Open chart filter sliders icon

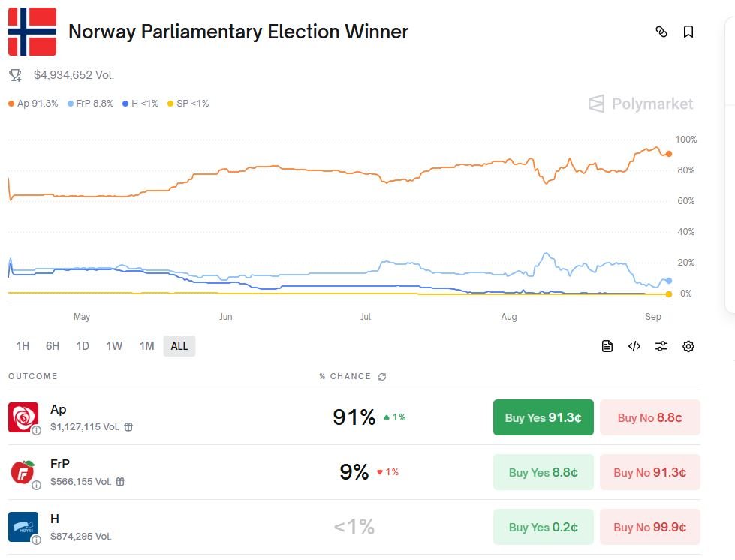tap(661, 346)
